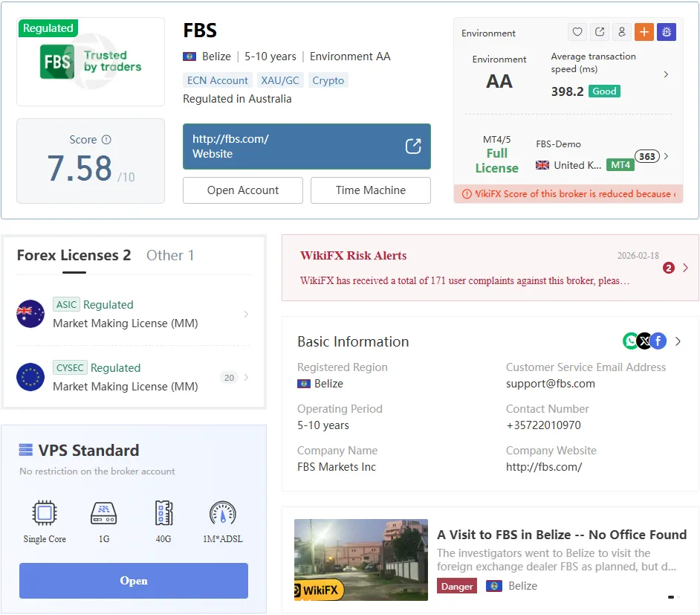Click the MT4/5 Full License text
Viewport: 700px width, 615px height.
497,155
